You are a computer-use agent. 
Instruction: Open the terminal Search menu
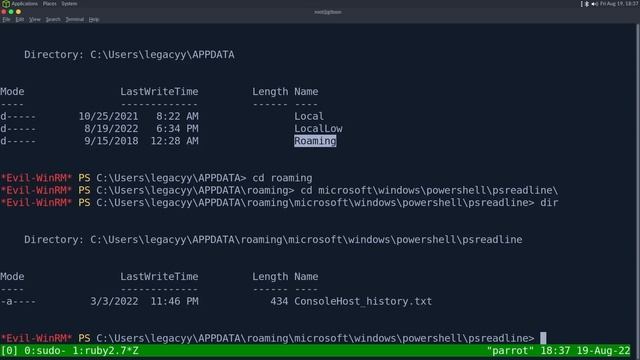click(53, 19)
